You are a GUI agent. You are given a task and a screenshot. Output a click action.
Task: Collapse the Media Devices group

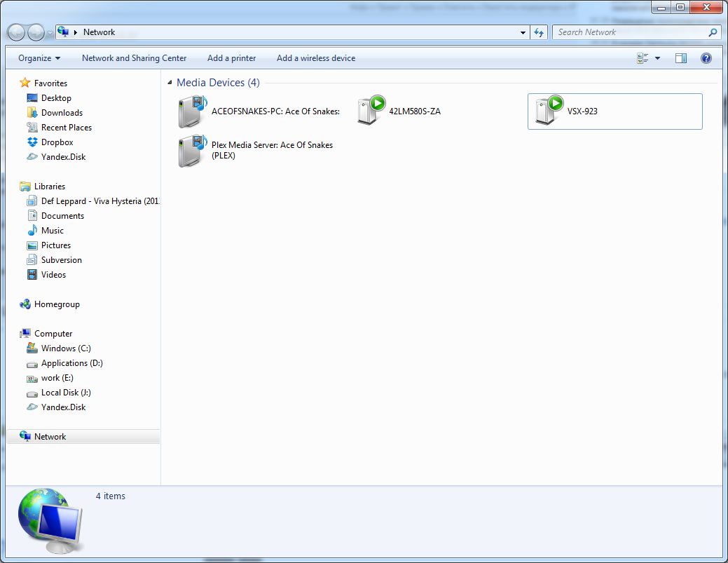(x=170, y=83)
